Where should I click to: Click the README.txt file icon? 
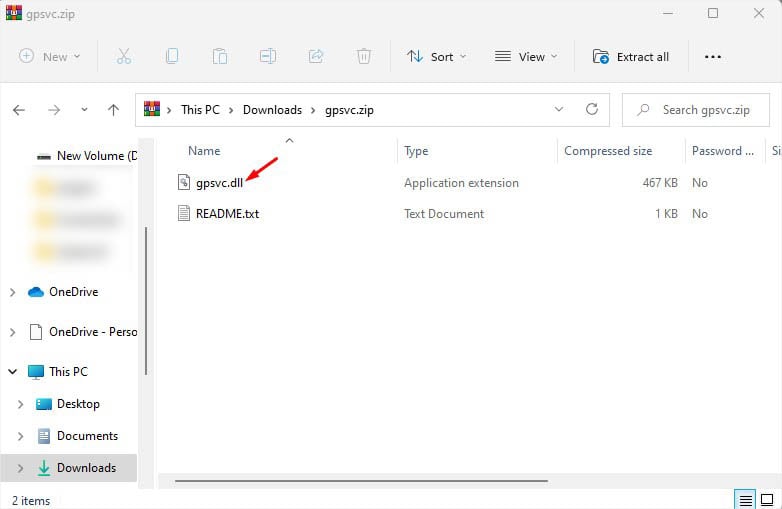coord(184,213)
